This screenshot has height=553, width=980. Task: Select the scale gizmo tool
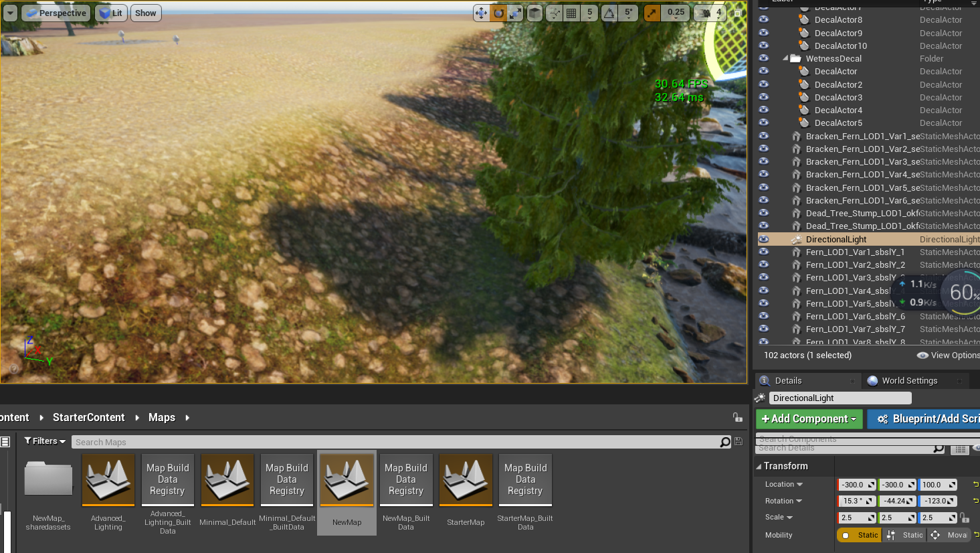[515, 13]
